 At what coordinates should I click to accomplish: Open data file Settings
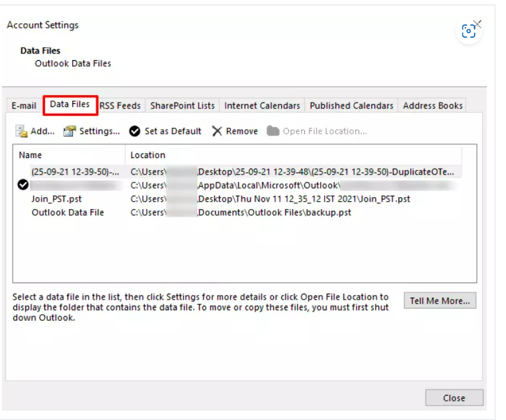click(x=92, y=131)
